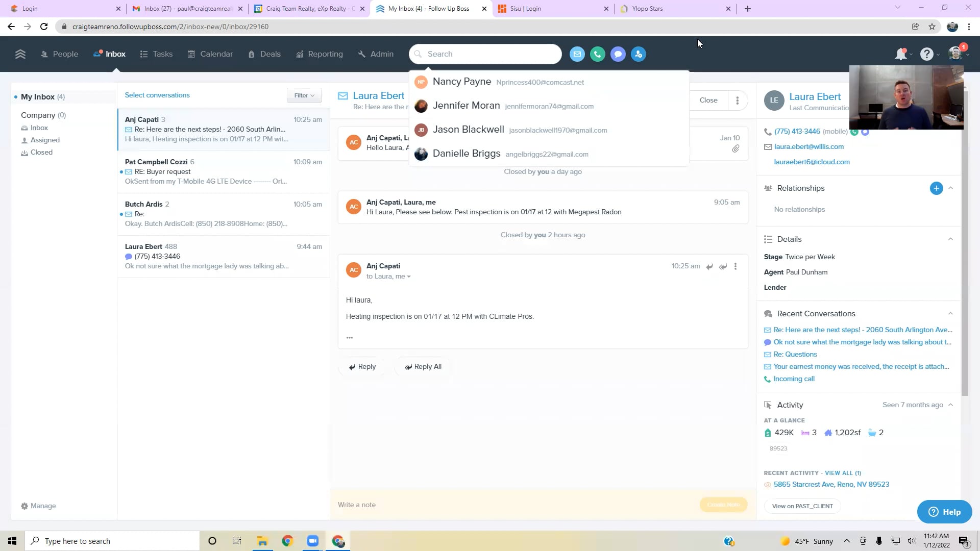This screenshot has width=980, height=551.
Task: Expand recipients list under Anj Capati
Action: tap(409, 277)
